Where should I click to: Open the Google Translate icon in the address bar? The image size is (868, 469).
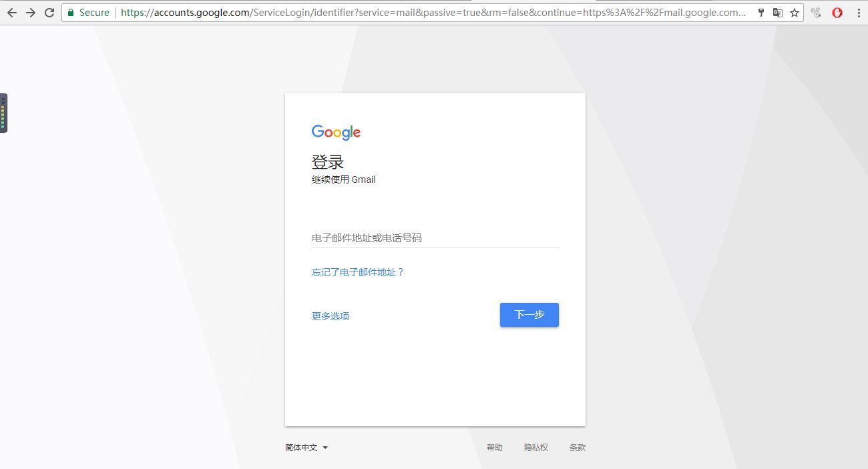coord(777,12)
